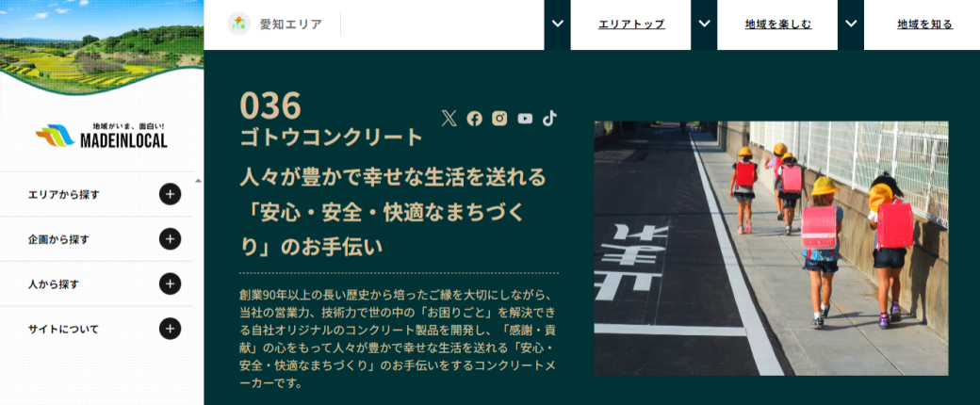The image size is (980, 405).
Task: Select the 地域を知る menu item
Action: click(923, 24)
